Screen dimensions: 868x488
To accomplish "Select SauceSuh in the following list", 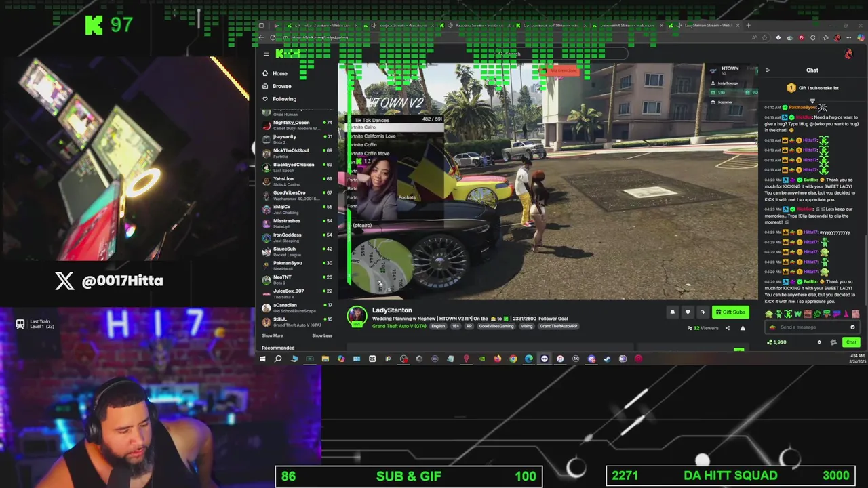I will [298, 251].
